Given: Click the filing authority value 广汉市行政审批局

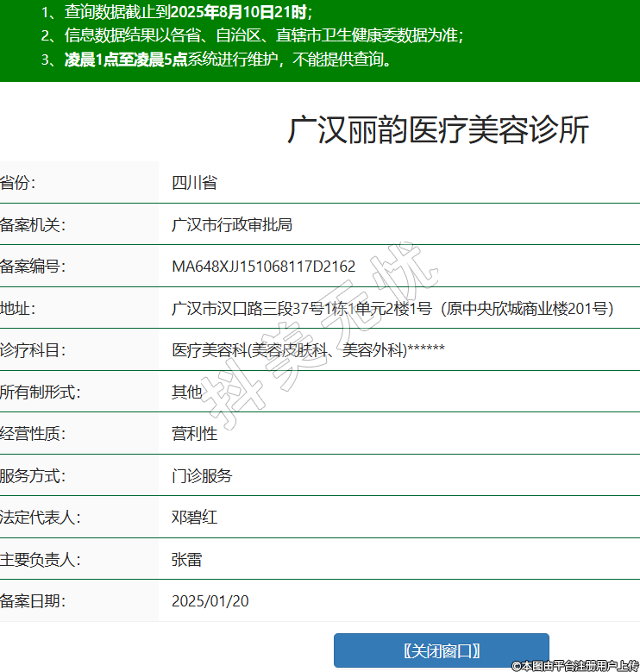Looking at the screenshot, I should [232, 225].
